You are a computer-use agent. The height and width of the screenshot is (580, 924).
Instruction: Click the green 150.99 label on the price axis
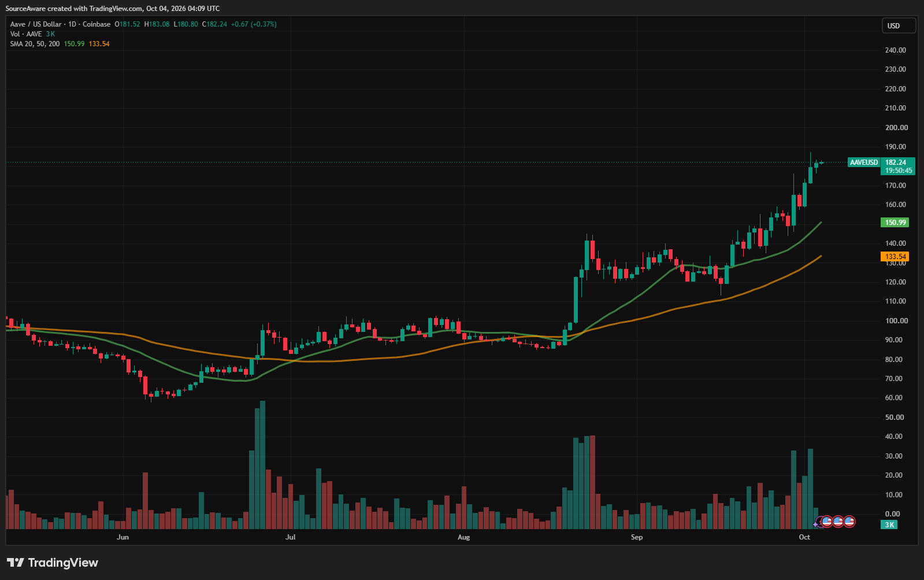[895, 223]
